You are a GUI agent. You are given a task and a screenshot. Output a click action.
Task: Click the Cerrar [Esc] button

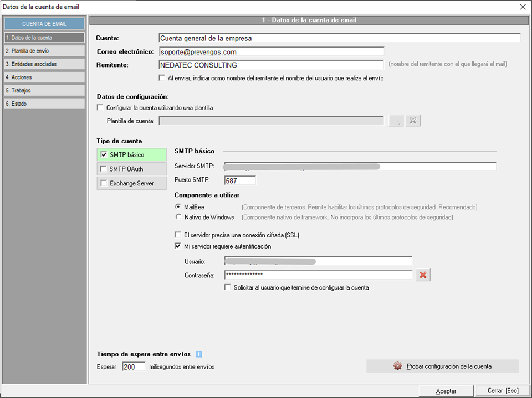(x=503, y=391)
